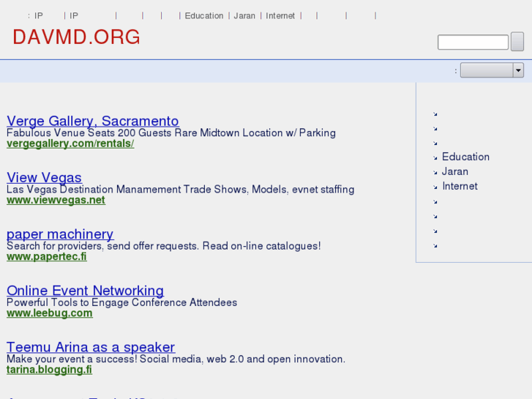
Task: Click the arrow bullet beside sidebar Education
Action: coord(435,158)
